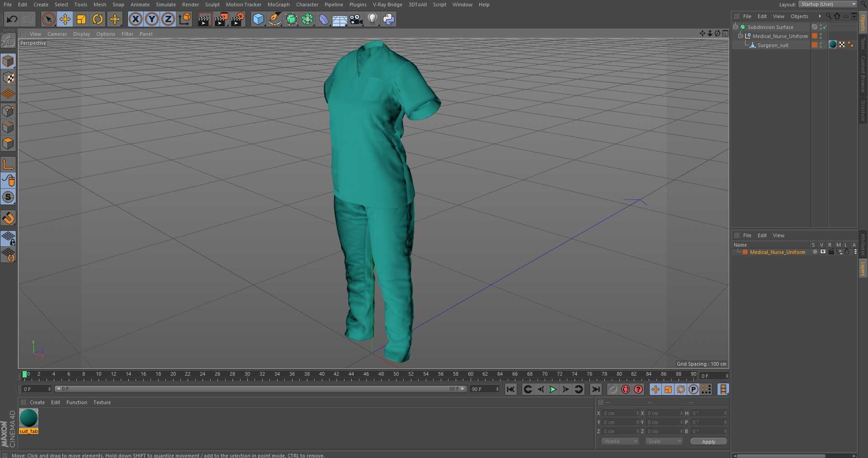The height and width of the screenshot is (458, 868).
Task: Click the Apply button
Action: click(x=708, y=441)
